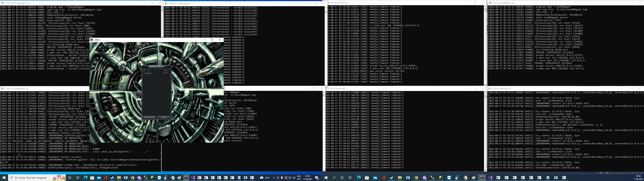The image size is (644, 181).
Task: Click ChatNode.exe window title
Action: [x=501, y=88]
